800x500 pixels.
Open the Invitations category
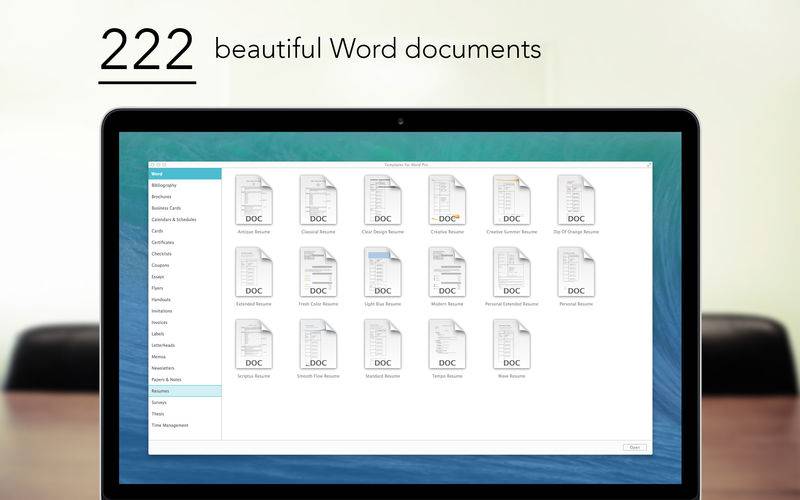(185, 311)
